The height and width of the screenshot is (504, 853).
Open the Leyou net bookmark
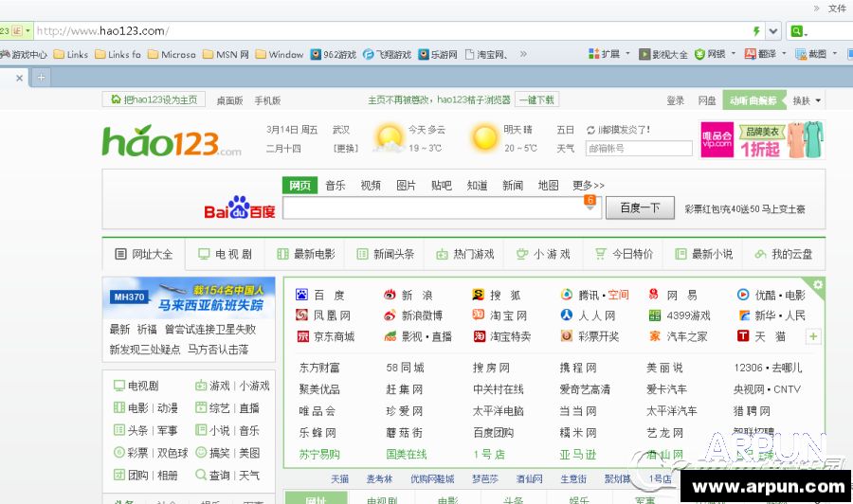(437, 54)
